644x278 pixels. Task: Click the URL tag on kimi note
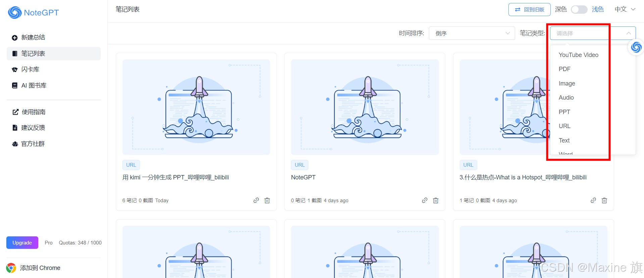131,165
